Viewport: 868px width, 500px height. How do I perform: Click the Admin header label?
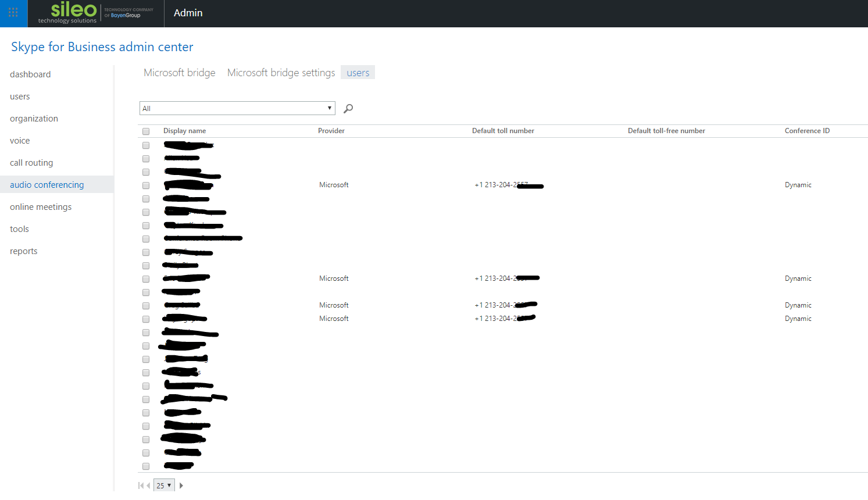(188, 13)
